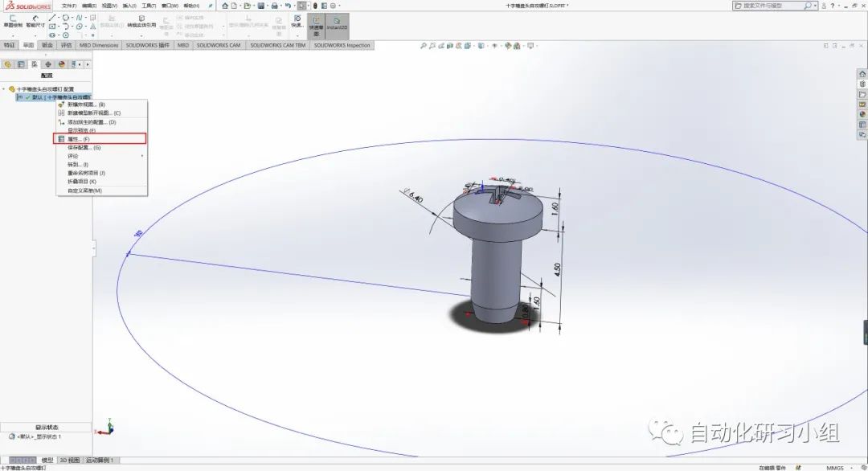Open the DisplayManager color ball tab
The width and height of the screenshot is (868, 471).
pyautogui.click(x=61, y=64)
